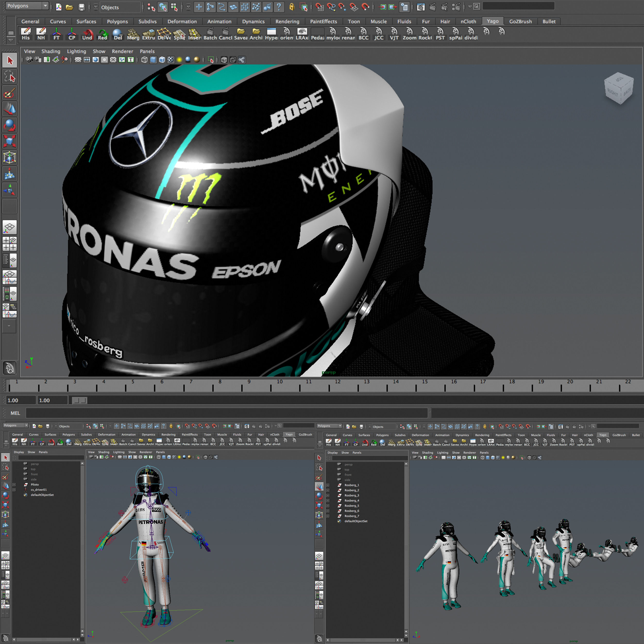Click the Inser edge loop shelf icon in helmet window
Viewport: 644px width, 644px height.
(x=195, y=34)
